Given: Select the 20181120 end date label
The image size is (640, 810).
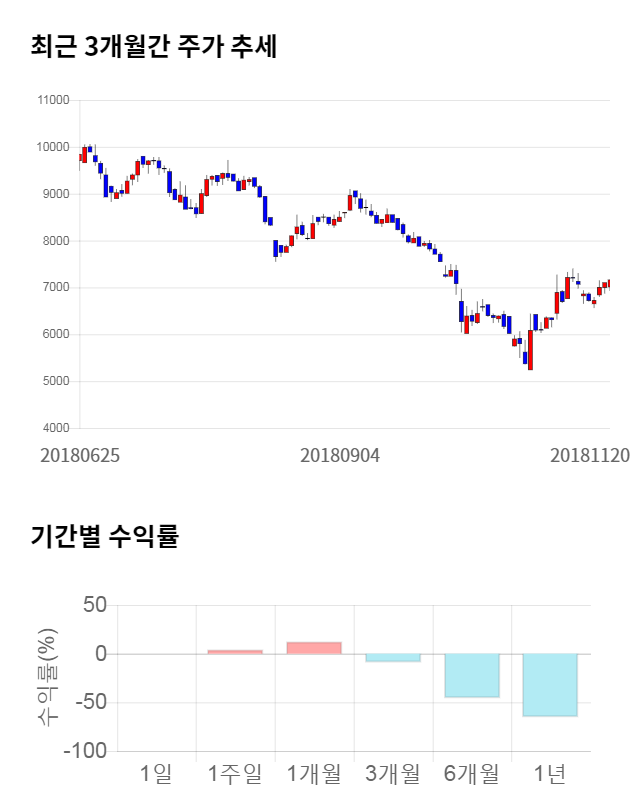Looking at the screenshot, I should click(x=590, y=455).
